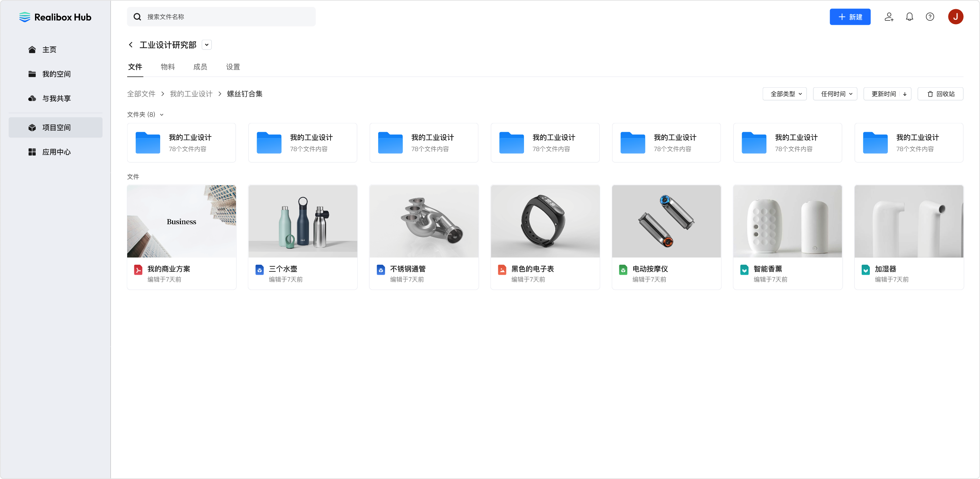Switch to the 设置 tab

(233, 67)
